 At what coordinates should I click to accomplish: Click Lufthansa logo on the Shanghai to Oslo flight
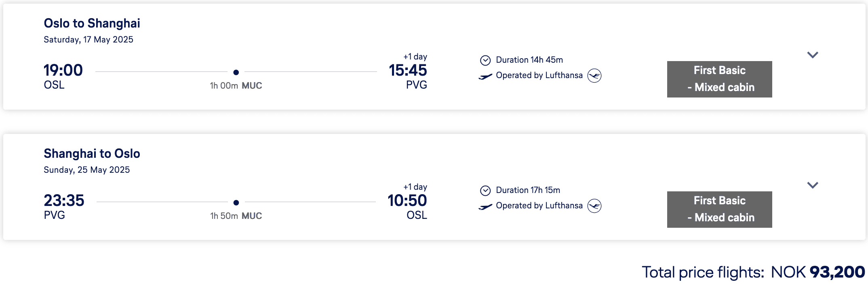click(594, 206)
